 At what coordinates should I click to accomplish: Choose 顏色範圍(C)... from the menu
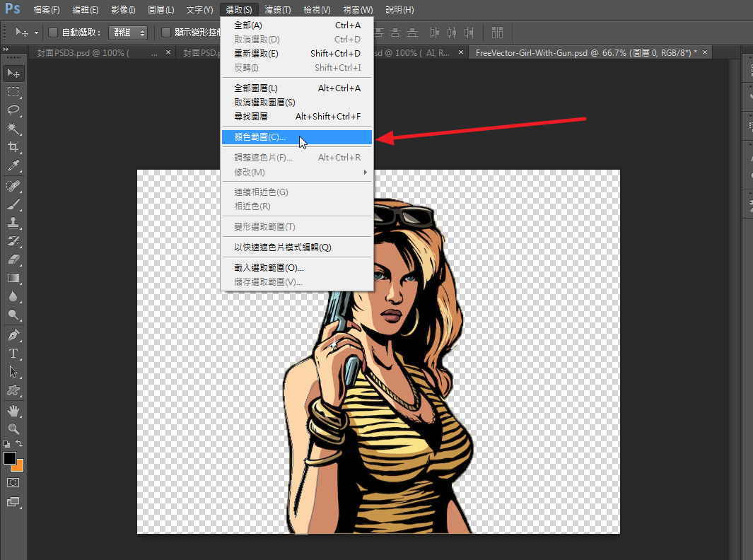coord(297,137)
